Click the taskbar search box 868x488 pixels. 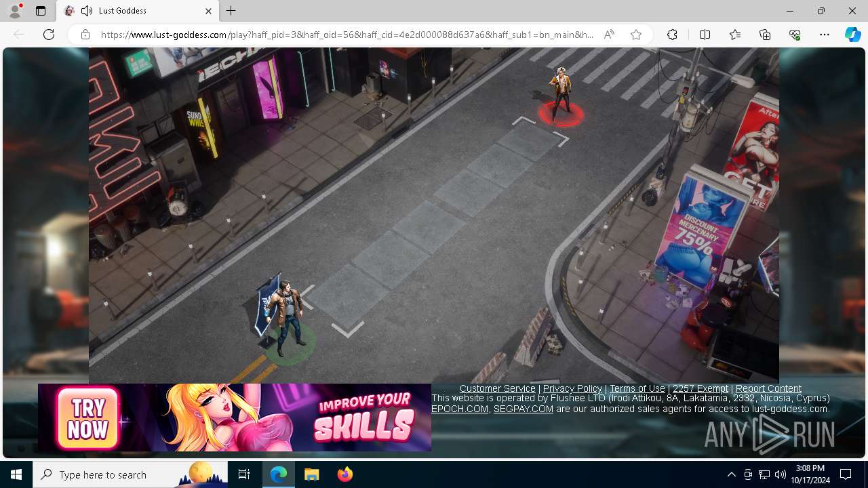[130, 474]
